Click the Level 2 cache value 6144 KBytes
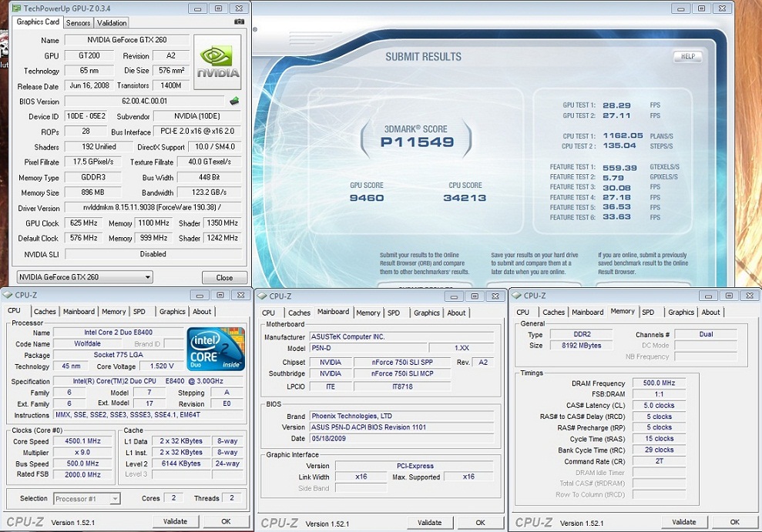762x532 pixels. coord(181,463)
